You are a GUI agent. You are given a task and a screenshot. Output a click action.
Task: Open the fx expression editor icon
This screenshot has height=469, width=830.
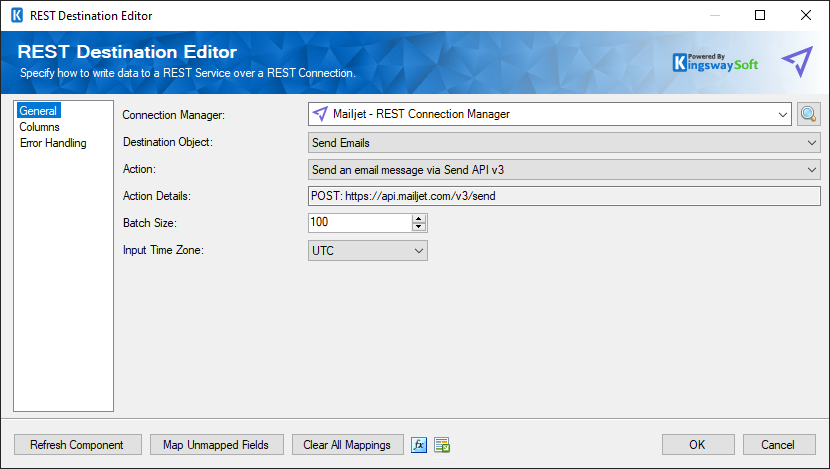coord(419,445)
